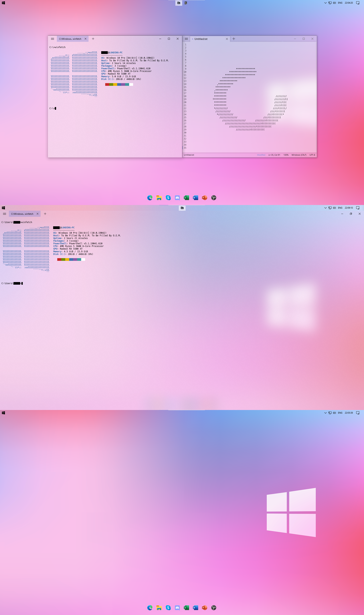Click the UTF-8 encoding status entry
Viewport: 364px width, 615px height.
[312, 155]
